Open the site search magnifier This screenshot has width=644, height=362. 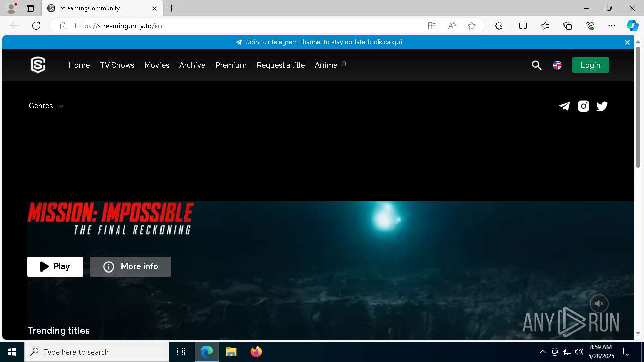(536, 65)
